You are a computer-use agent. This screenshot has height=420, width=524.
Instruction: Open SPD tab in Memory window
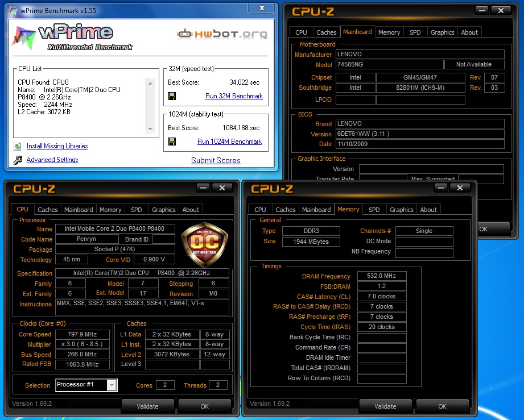[x=374, y=210]
